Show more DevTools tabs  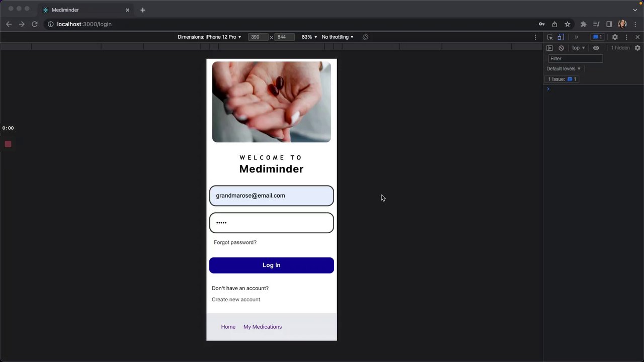577,37
